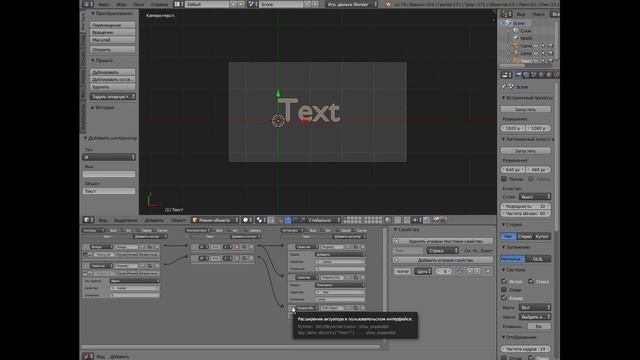Toggle Camera visibility eye in outliner

coord(536,46)
